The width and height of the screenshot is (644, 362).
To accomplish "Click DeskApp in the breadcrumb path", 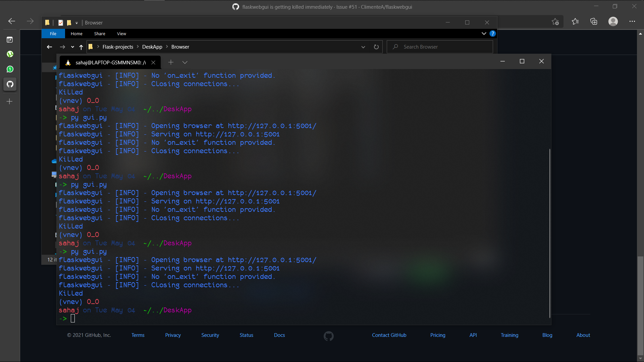I will [152, 47].
